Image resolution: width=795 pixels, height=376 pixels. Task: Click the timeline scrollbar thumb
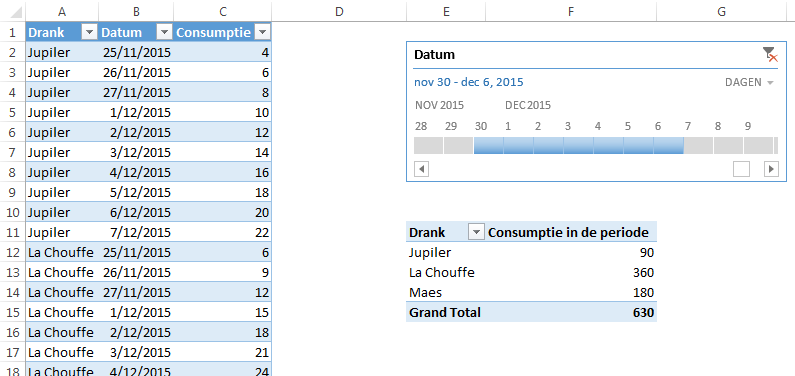[x=741, y=169]
